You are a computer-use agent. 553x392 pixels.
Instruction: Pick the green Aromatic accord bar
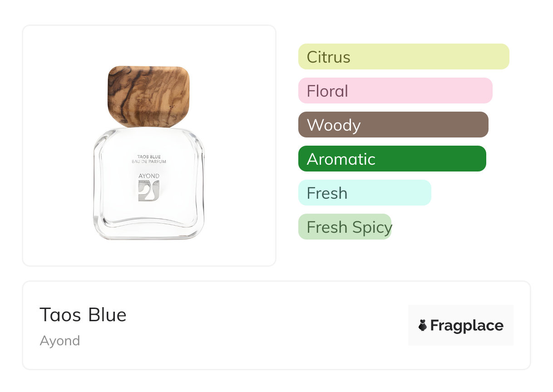392,159
